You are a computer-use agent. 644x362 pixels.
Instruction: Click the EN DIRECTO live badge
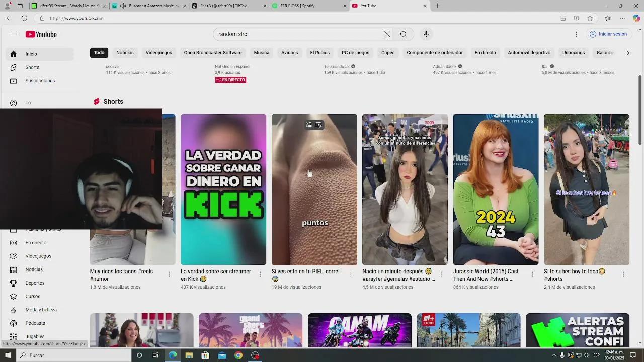tap(230, 80)
